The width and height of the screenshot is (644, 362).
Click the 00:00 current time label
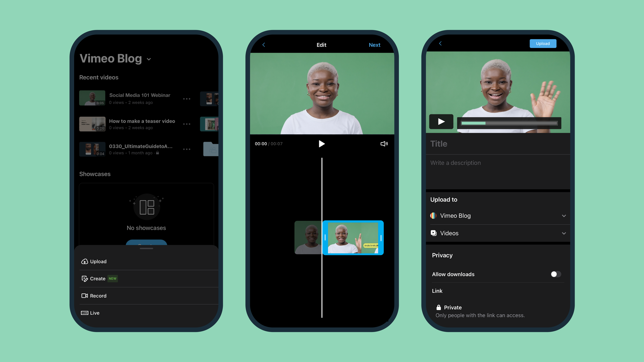click(261, 144)
